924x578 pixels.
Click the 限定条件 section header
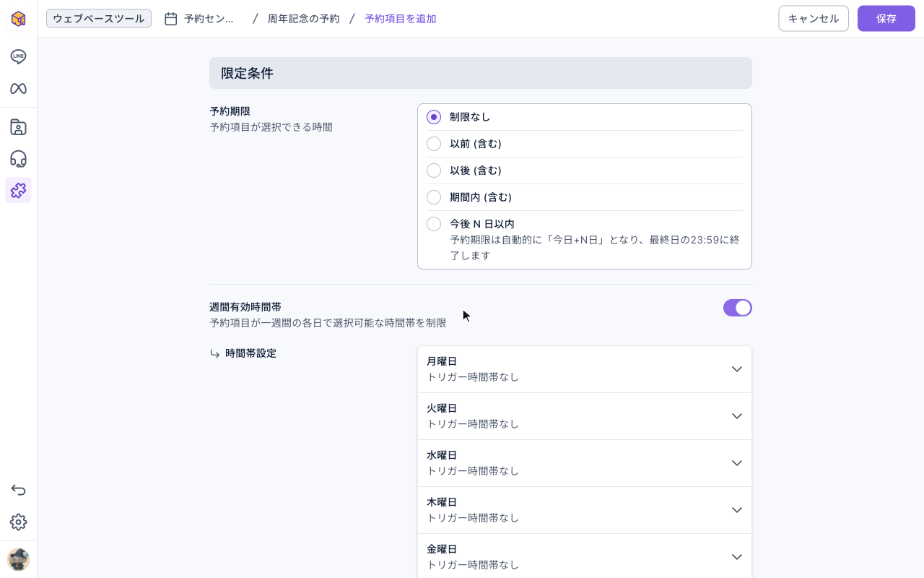481,73
